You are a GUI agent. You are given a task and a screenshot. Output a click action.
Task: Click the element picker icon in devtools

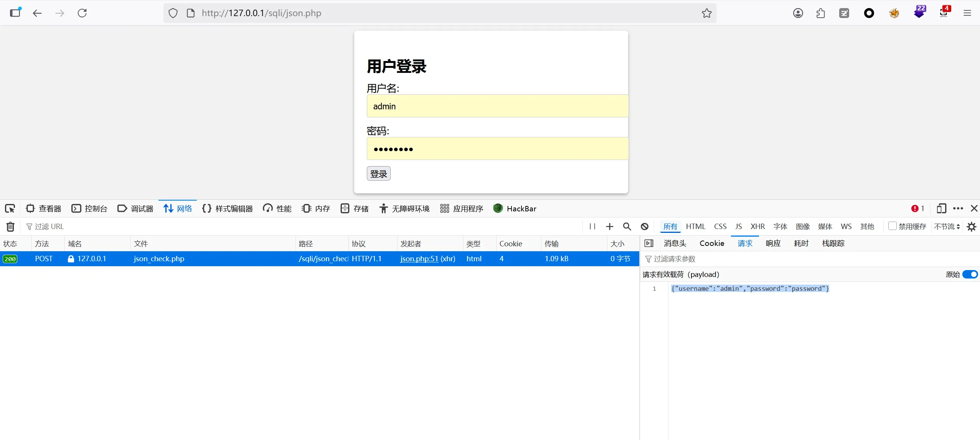[x=10, y=208]
